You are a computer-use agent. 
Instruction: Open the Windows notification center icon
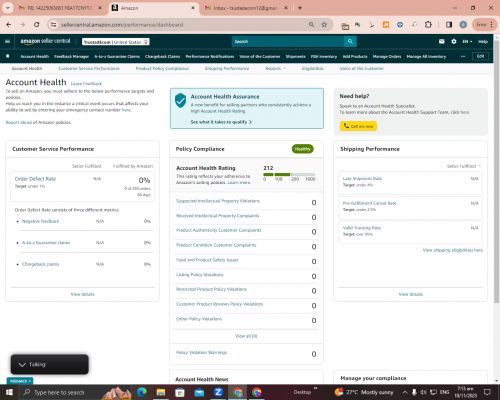(487, 392)
